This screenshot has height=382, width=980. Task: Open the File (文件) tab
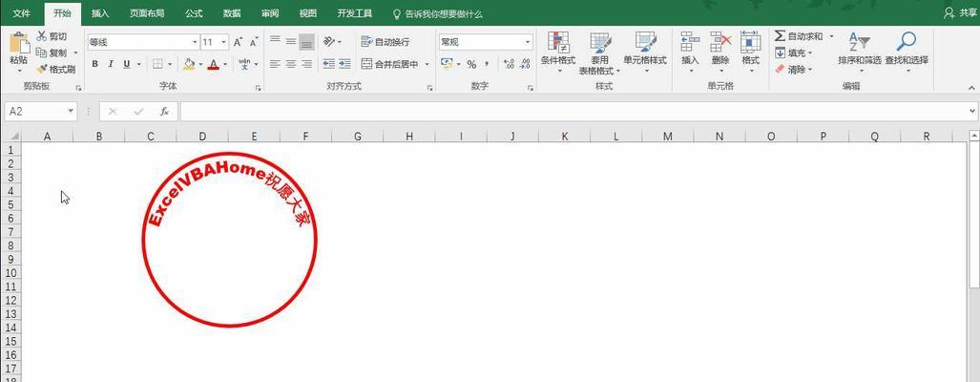22,13
